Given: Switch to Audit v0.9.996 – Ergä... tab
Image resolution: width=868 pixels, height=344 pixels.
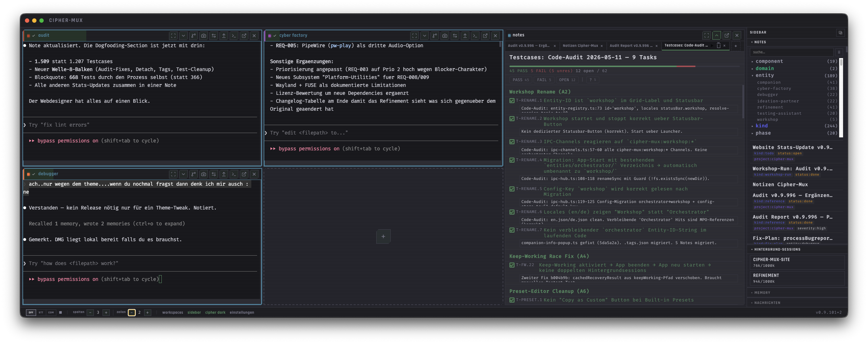Looking at the screenshot, I should click(x=529, y=46).
